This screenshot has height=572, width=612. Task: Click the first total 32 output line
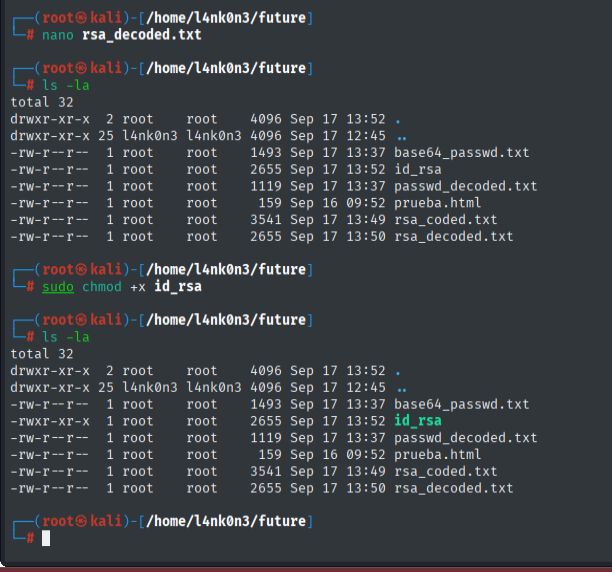pyautogui.click(x=37, y=102)
